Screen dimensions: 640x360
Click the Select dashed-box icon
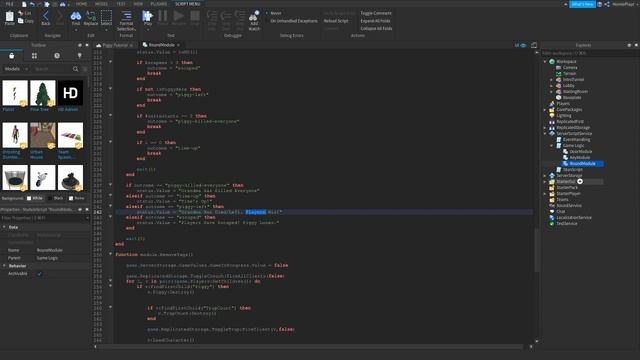point(106,16)
